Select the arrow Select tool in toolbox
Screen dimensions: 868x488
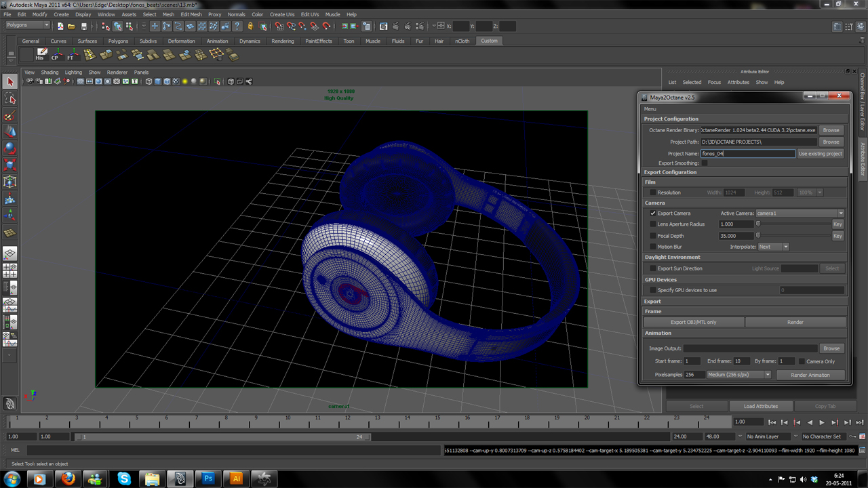10,81
